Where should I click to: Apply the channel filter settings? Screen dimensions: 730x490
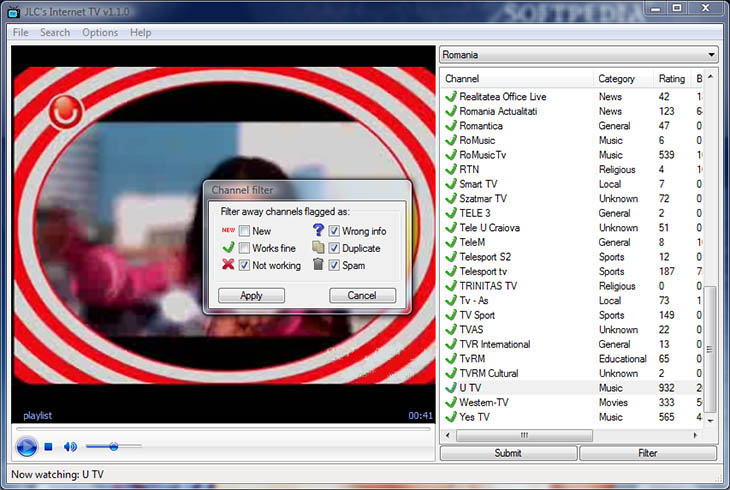(x=251, y=295)
